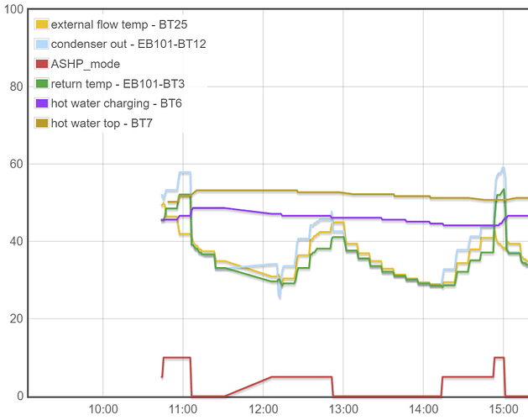
Task: Click the purple hot water charging swatch
Action: [x=42, y=103]
